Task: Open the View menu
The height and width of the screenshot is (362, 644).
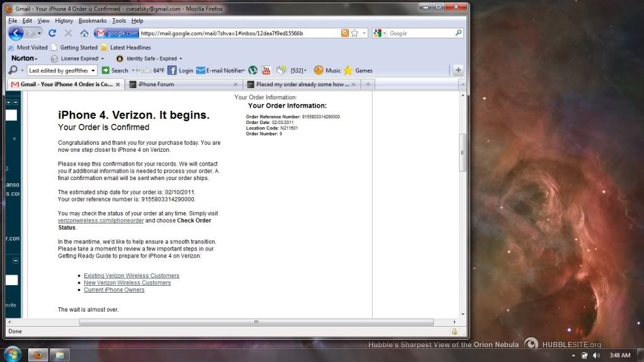Action: pyautogui.click(x=43, y=21)
